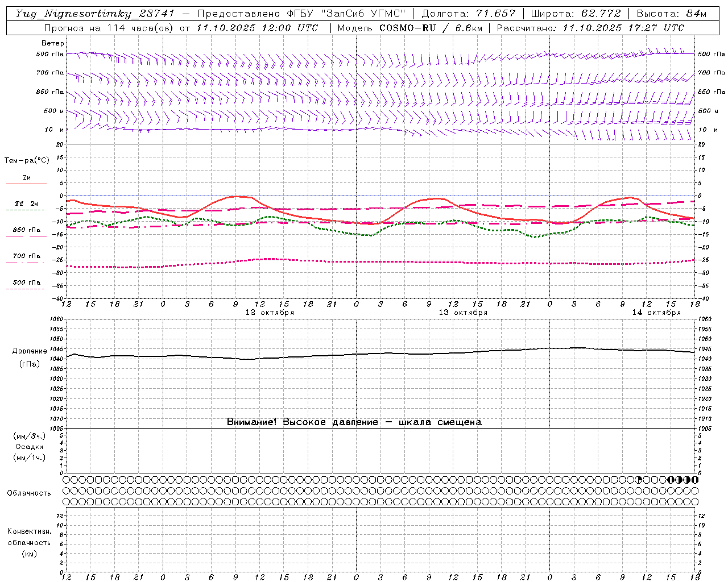The image size is (728, 582).
Task: Click the Конвективн. convective cloud label
Action: point(29,531)
